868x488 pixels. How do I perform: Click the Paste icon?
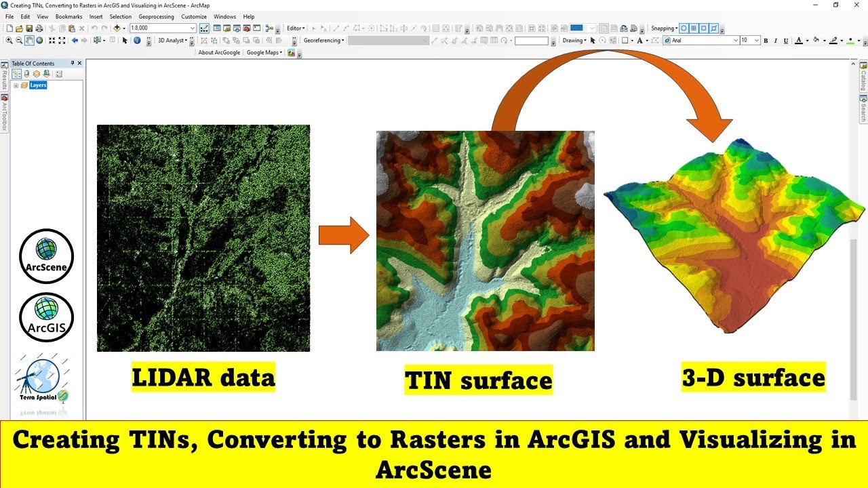(71, 28)
